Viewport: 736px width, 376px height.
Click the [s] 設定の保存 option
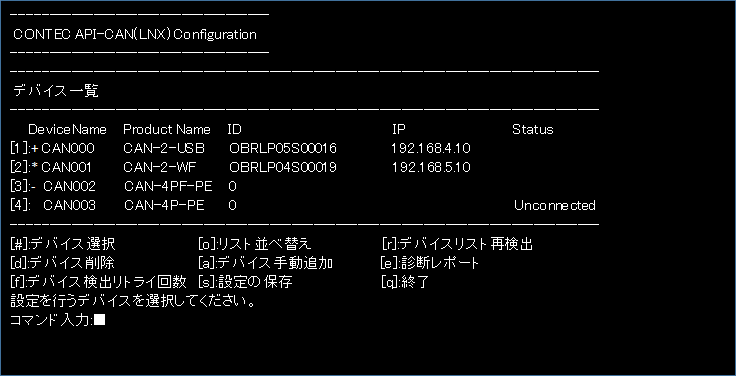coord(245,282)
